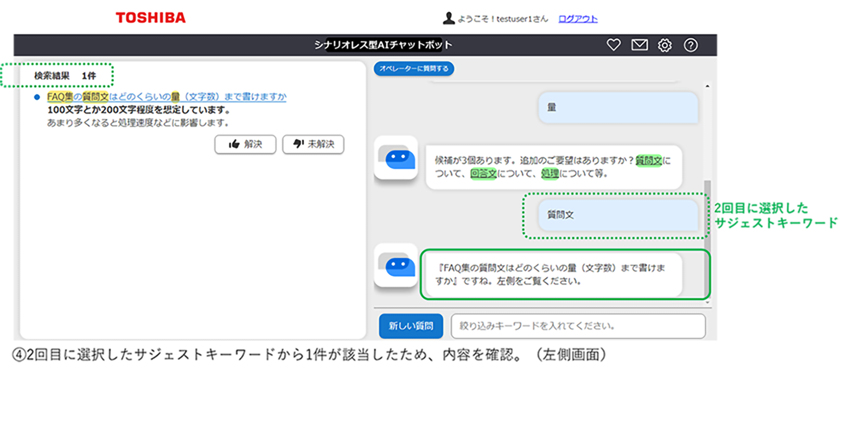Click the 量 user message bubble
The height and width of the screenshot is (434, 868).
tap(618, 107)
